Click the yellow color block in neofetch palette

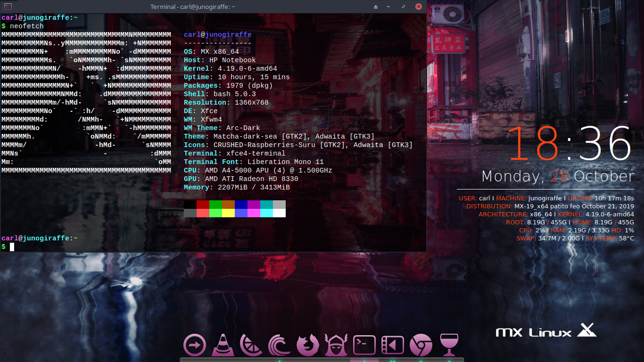228,213
